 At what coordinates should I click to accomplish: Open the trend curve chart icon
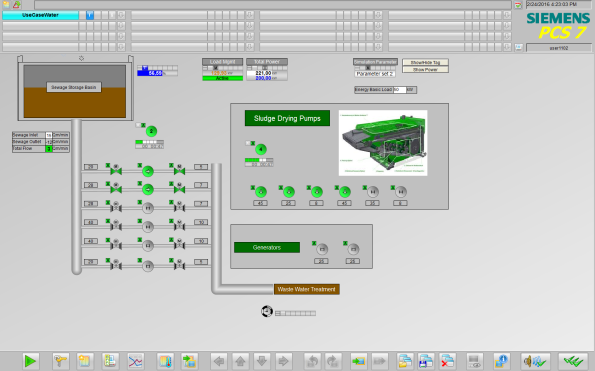coord(135,361)
